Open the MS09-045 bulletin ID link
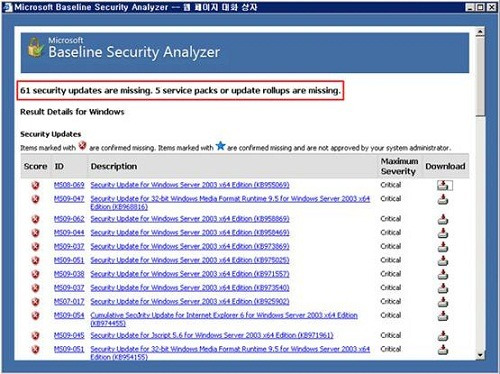Image resolution: width=500 pixels, height=374 pixels. [69, 335]
